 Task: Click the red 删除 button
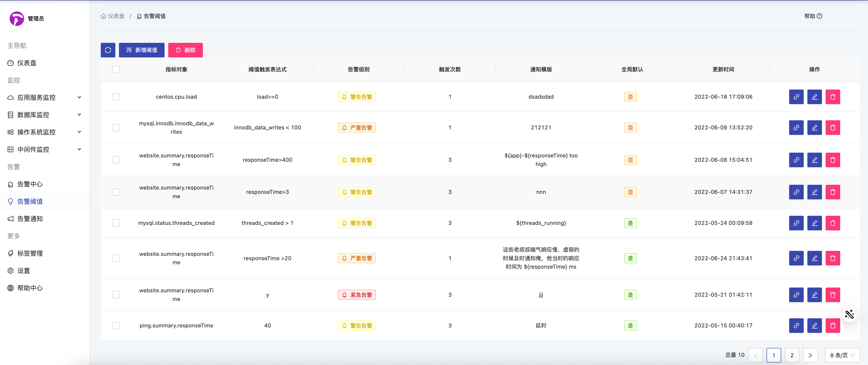point(185,50)
